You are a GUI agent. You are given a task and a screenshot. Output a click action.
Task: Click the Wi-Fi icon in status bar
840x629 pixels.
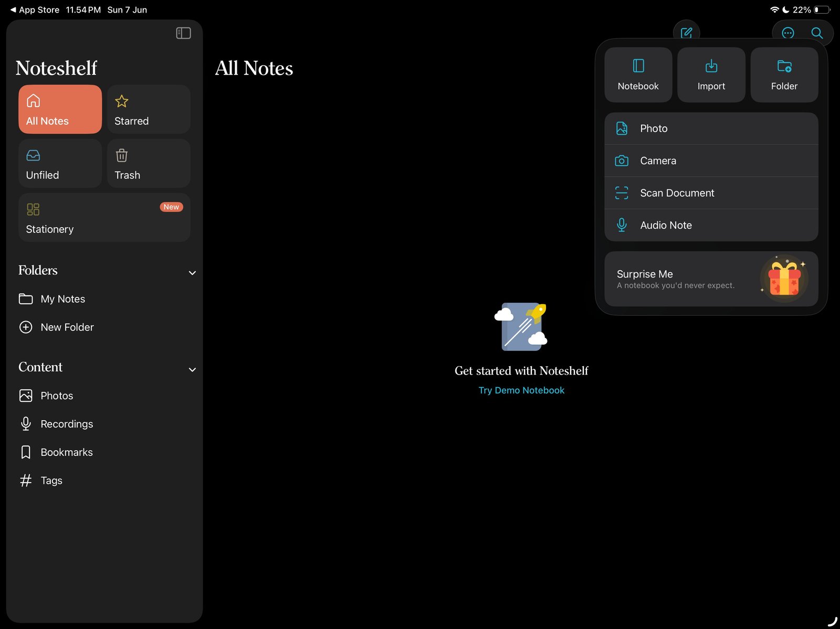tap(774, 10)
